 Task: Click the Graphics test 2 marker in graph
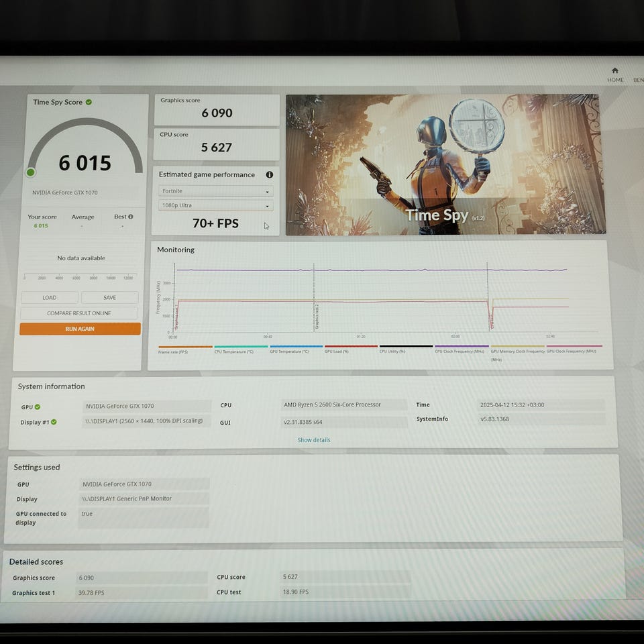click(x=317, y=317)
